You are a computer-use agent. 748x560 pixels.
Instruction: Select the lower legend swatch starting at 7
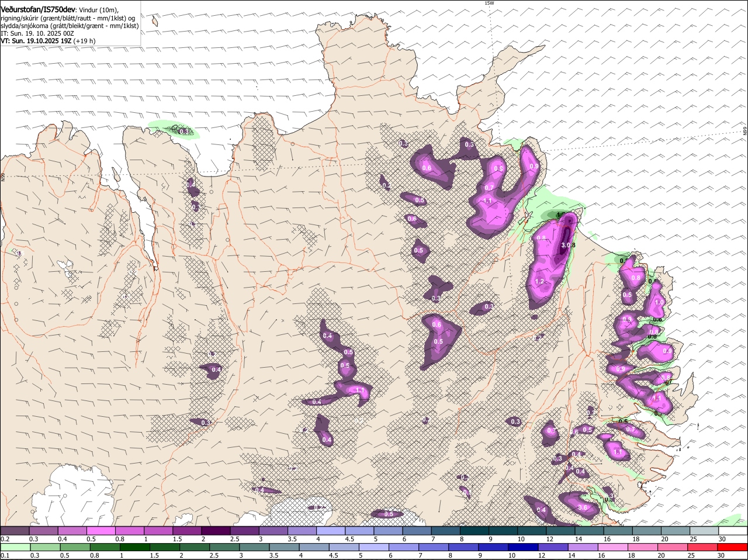[x=433, y=547]
